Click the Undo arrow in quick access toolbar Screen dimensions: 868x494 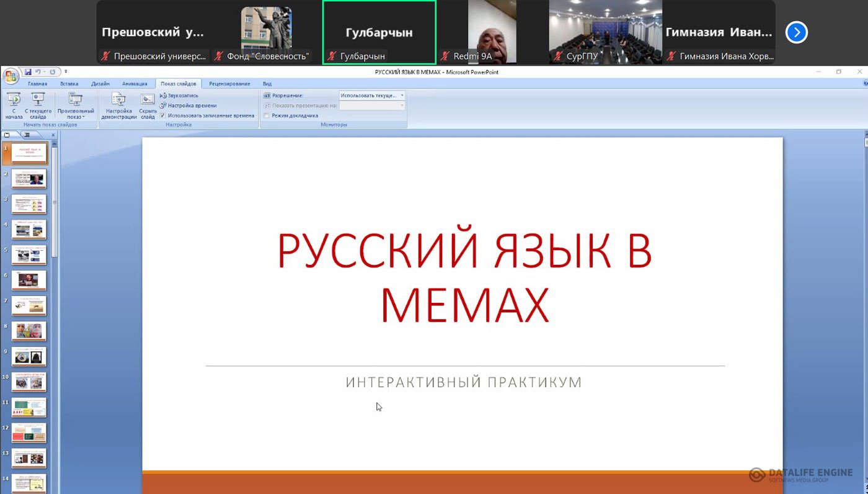[38, 72]
